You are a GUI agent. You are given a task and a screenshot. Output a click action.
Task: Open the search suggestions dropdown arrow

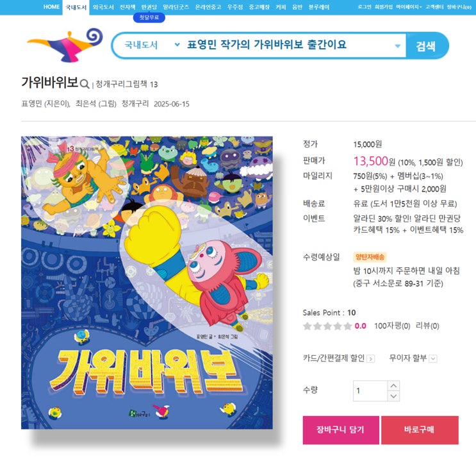point(397,46)
